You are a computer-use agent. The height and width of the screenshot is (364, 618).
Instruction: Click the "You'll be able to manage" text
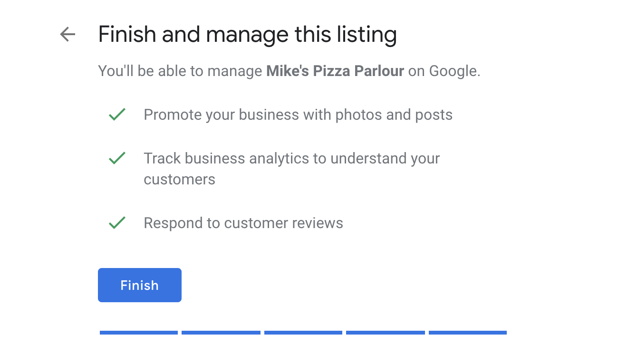point(180,71)
